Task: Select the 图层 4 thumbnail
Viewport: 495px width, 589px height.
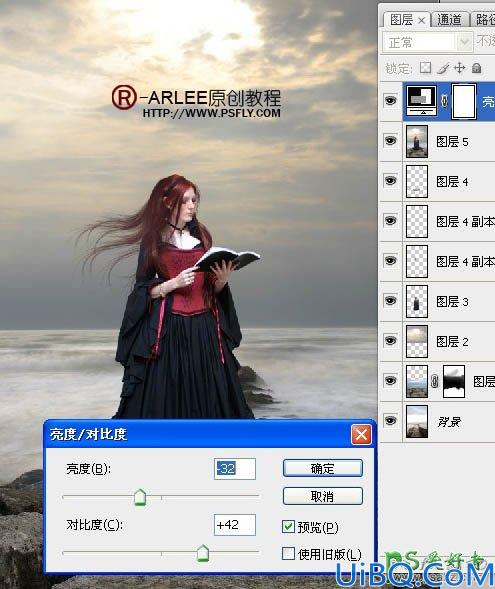Action: click(417, 181)
